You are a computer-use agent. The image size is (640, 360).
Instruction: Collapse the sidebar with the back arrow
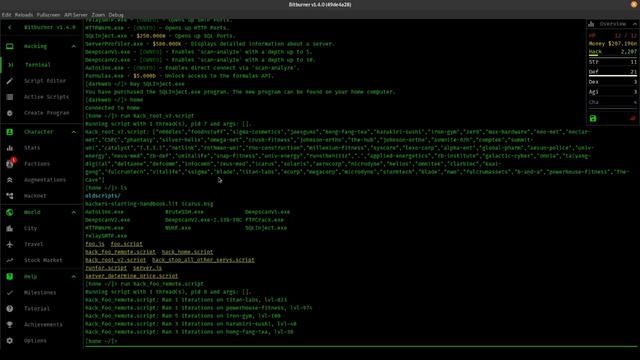10,27
